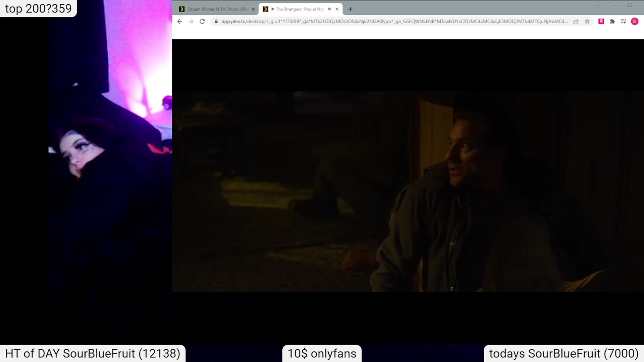Click 'HT of DAY SourBlueFruit (12138)' text
Image resolution: width=644 pixels, height=362 pixels.
93,354
